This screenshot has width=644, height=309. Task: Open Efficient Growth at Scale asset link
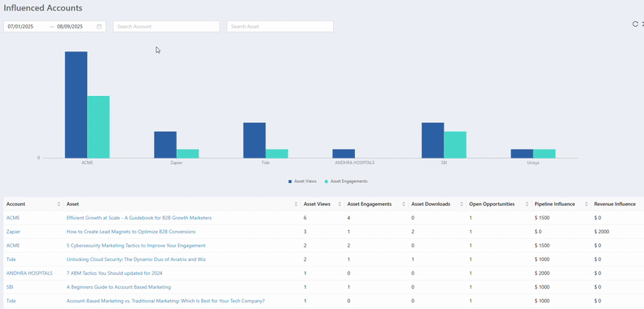pos(139,217)
